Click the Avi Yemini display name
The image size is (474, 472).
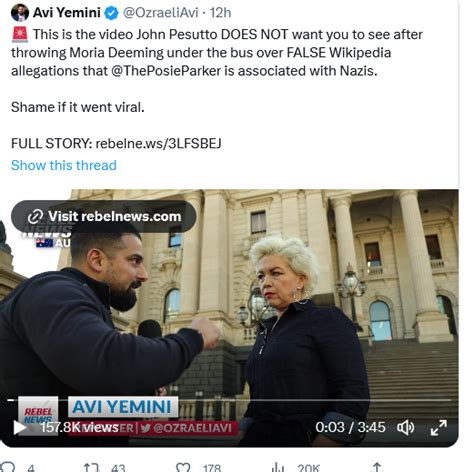(x=67, y=13)
